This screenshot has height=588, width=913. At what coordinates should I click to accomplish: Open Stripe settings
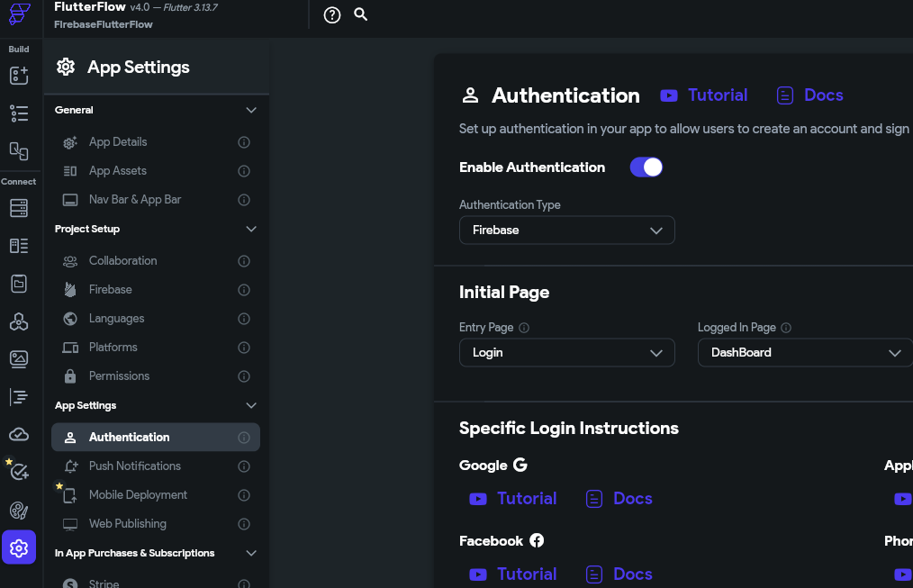156,583
